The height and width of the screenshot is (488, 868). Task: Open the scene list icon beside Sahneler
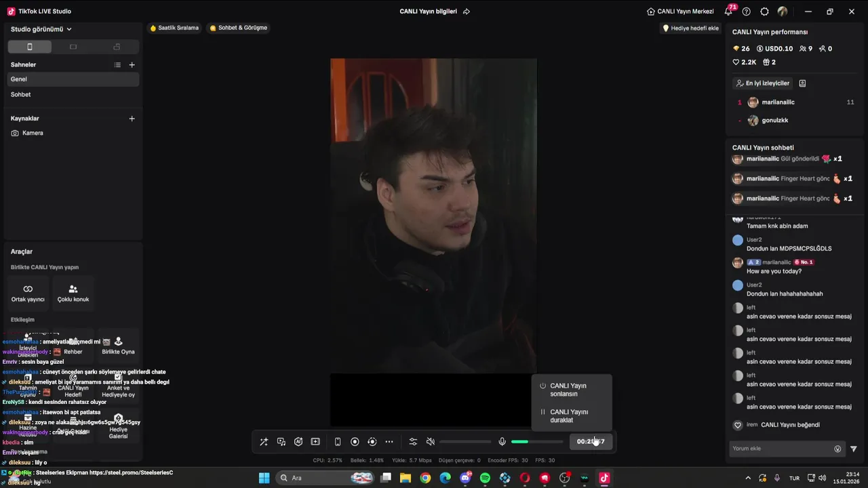(117, 65)
